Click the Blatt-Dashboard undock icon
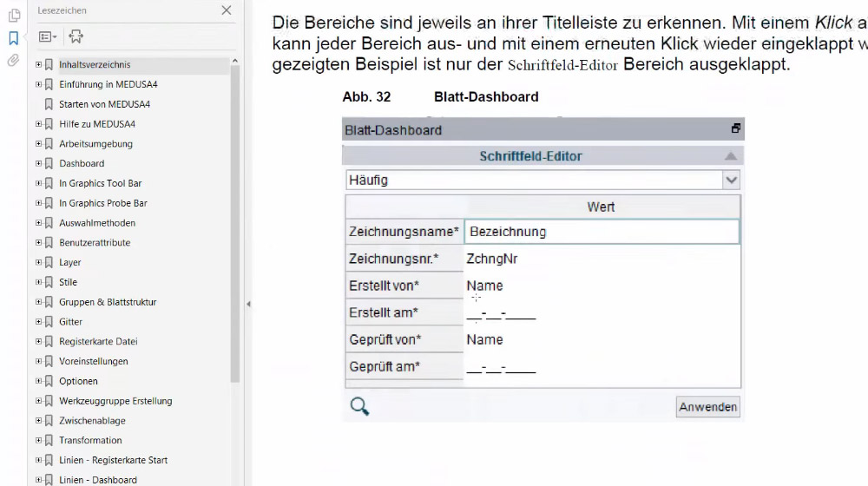868x486 pixels. pos(735,128)
